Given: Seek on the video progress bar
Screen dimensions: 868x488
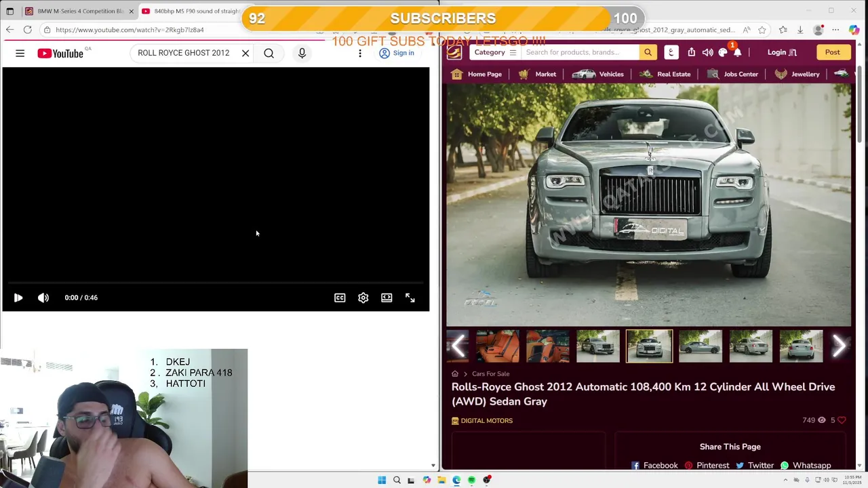Looking at the screenshot, I should pyautogui.click(x=216, y=283).
